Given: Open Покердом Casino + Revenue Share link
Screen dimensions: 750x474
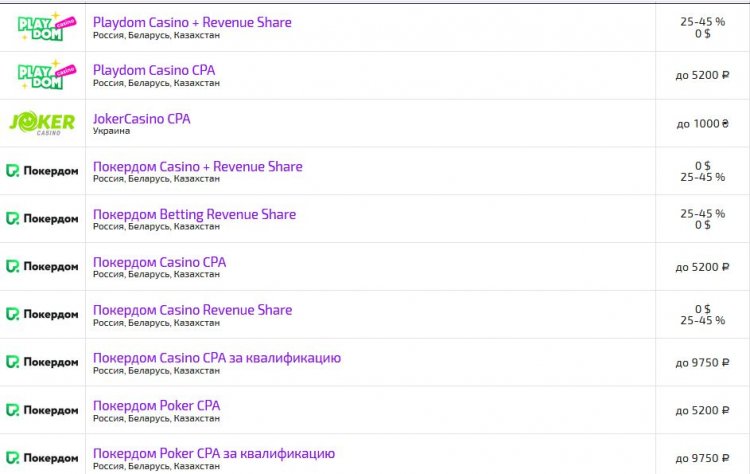Looking at the screenshot, I should pos(198,166).
